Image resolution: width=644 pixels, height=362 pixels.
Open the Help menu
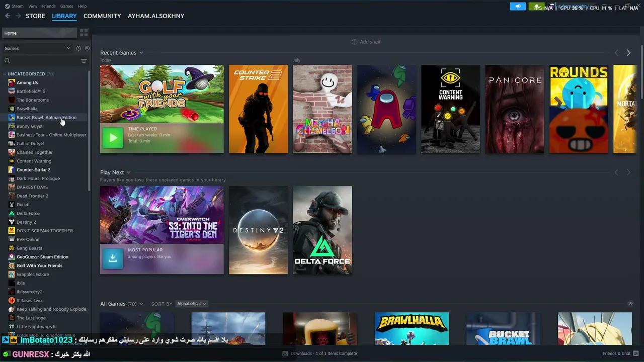[x=82, y=6]
